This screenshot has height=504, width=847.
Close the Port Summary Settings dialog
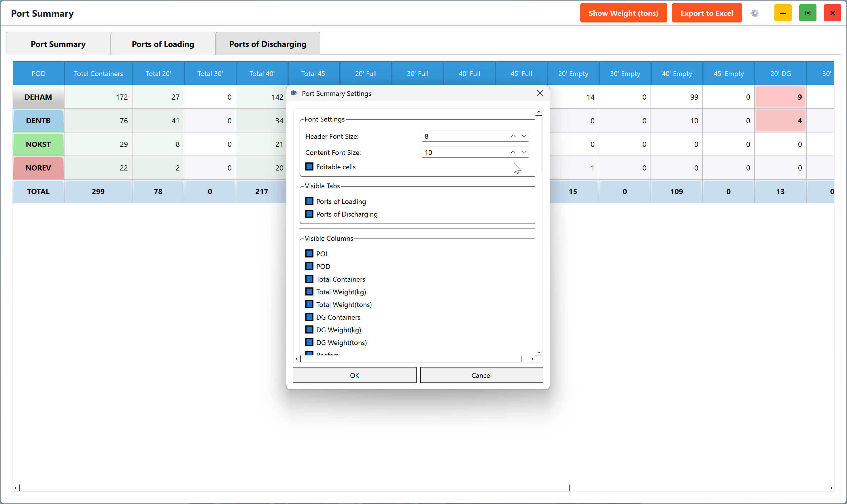tap(540, 93)
